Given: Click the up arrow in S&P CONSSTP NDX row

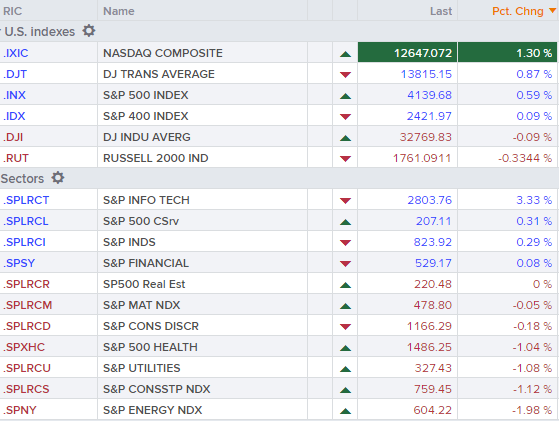Looking at the screenshot, I should tap(345, 390).
